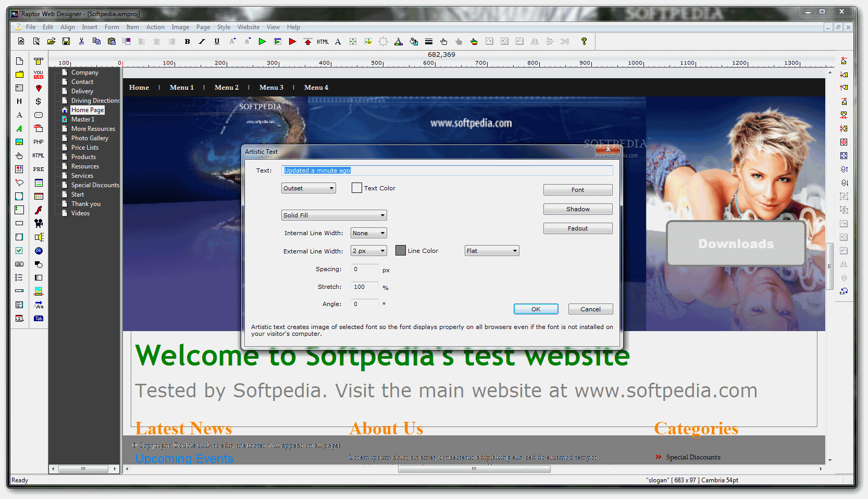Select the video camera tool
Image resolution: width=868 pixels, height=499 pixels.
pos(39,224)
